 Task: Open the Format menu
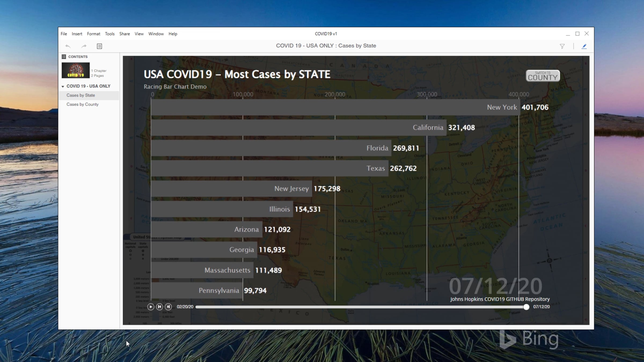pos(93,34)
